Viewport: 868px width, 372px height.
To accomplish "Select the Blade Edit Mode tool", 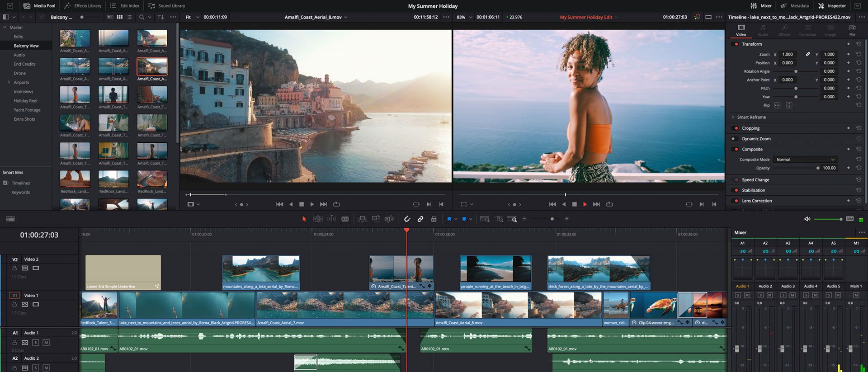I will 345,219.
